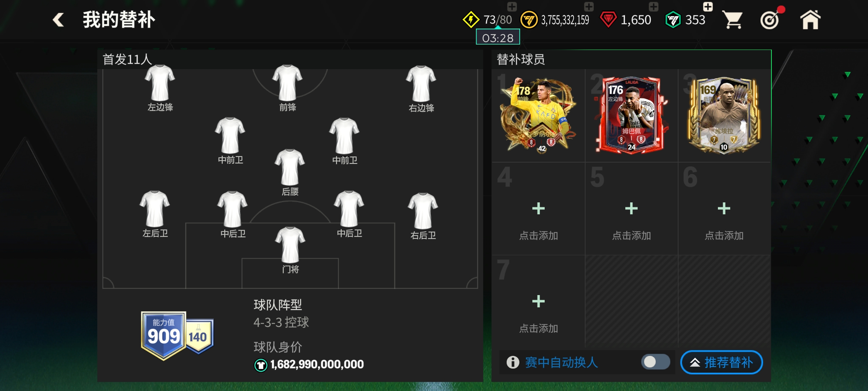This screenshot has height=391, width=868.
Task: Add energy via plus above 73/80
Action: pyautogui.click(x=512, y=7)
